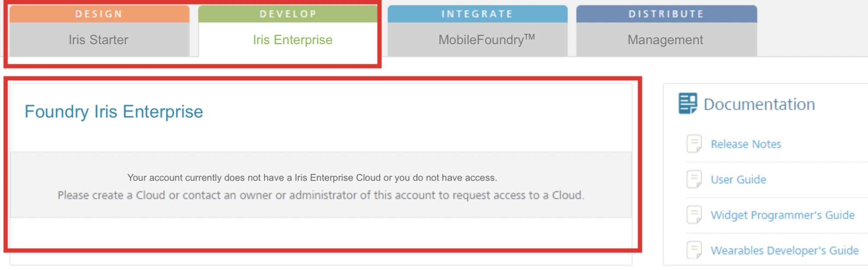Open the Widget Programmer's Guide link

[x=782, y=215]
